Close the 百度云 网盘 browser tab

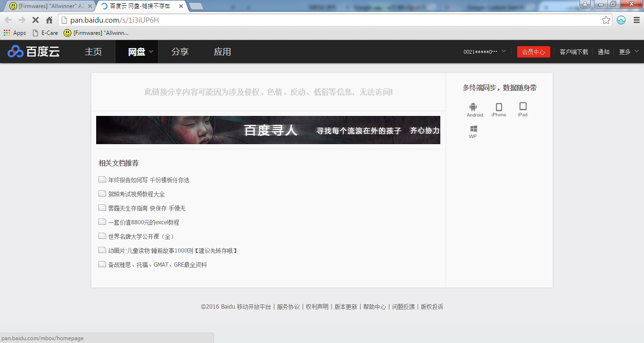coord(181,6)
